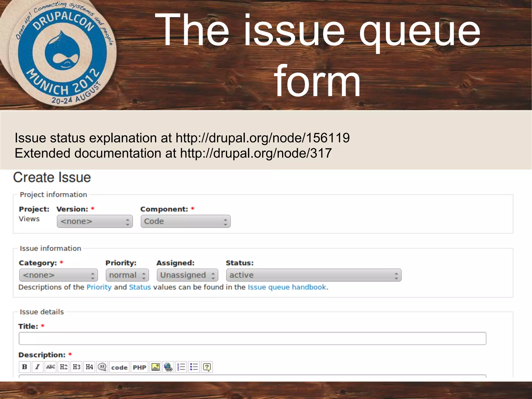The image size is (532, 399).
Task: Open the Assigned dropdown showing Unassigned
Action: (187, 275)
